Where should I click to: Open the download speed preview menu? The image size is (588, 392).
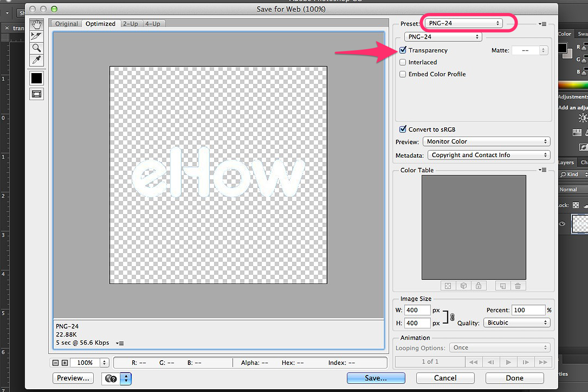tap(120, 343)
